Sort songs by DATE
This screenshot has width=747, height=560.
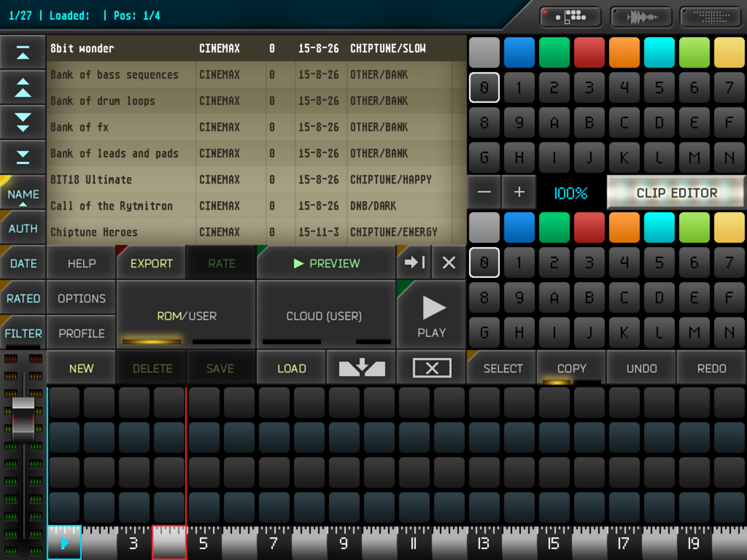pyautogui.click(x=23, y=263)
